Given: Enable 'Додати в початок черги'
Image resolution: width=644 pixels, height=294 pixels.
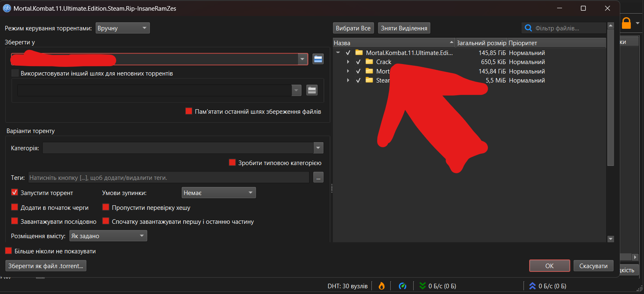Looking at the screenshot, I should pos(15,207).
